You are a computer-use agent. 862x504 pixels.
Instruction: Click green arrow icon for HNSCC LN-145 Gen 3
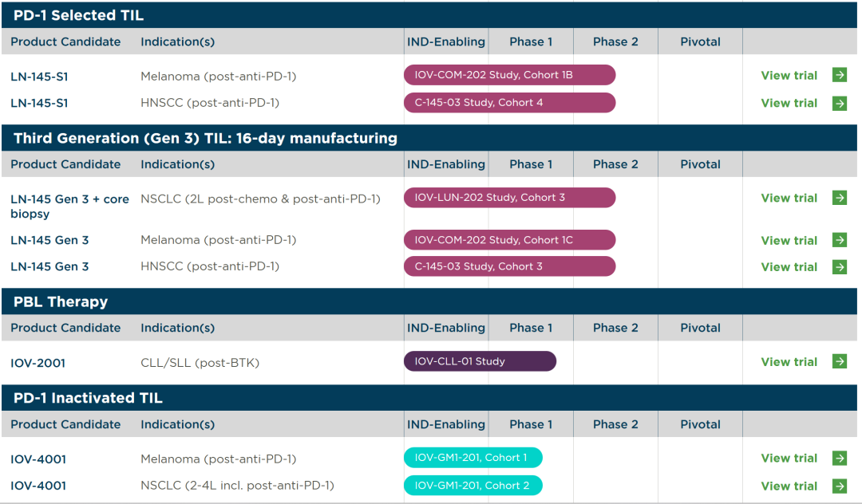click(x=840, y=267)
